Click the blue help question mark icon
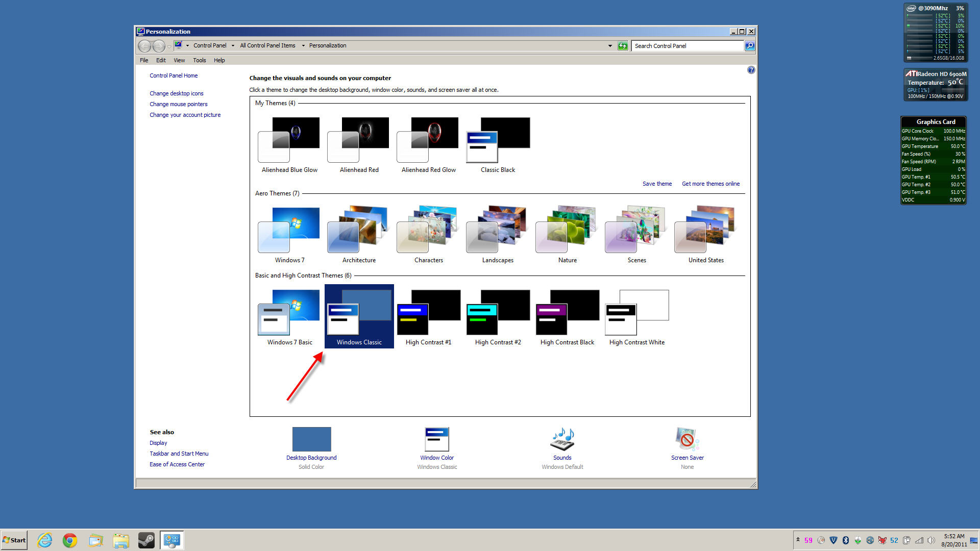The width and height of the screenshot is (980, 551). tap(751, 70)
